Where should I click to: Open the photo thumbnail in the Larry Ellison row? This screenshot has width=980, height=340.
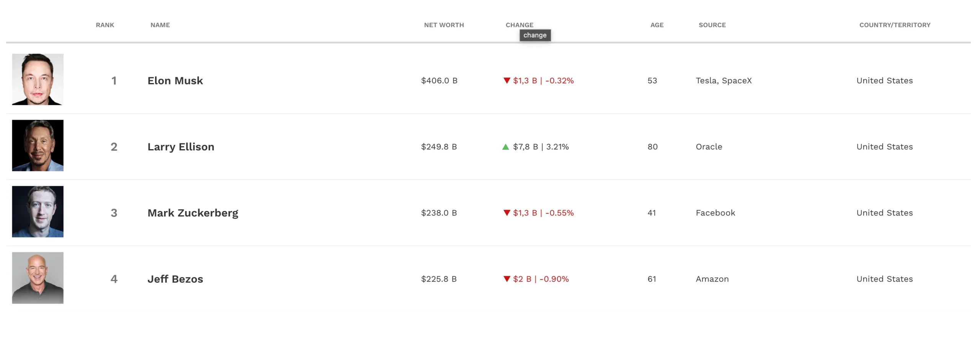38,145
